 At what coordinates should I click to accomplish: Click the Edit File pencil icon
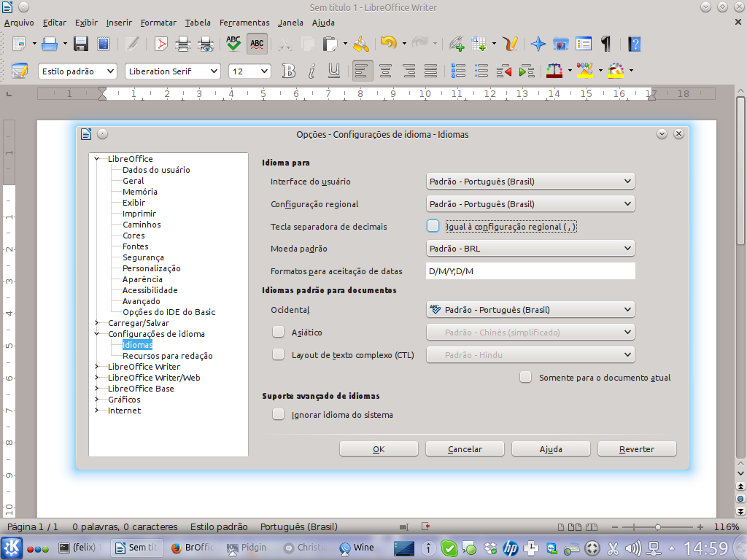click(x=132, y=44)
